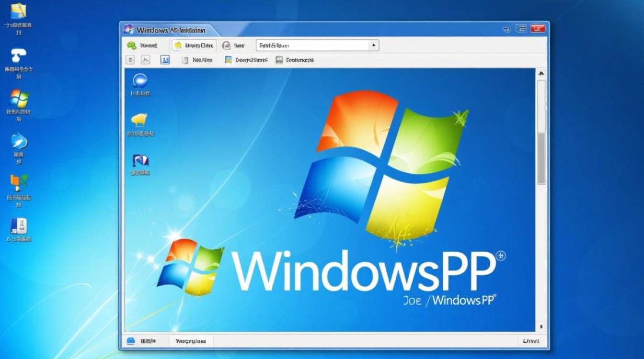The width and height of the screenshot is (644, 359).
Task: Select the middle tab in the window's bottom bar
Action: 191,341
